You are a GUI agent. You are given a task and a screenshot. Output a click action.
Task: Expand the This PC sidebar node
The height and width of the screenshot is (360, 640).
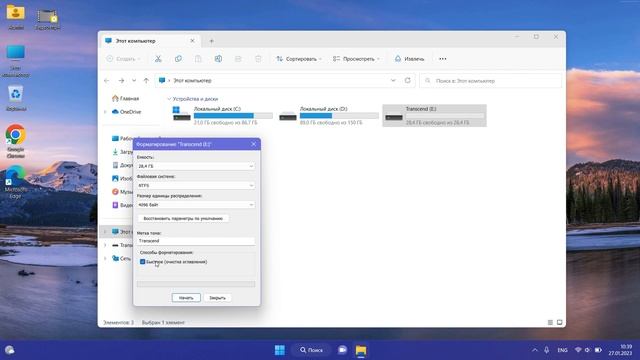coord(105,232)
